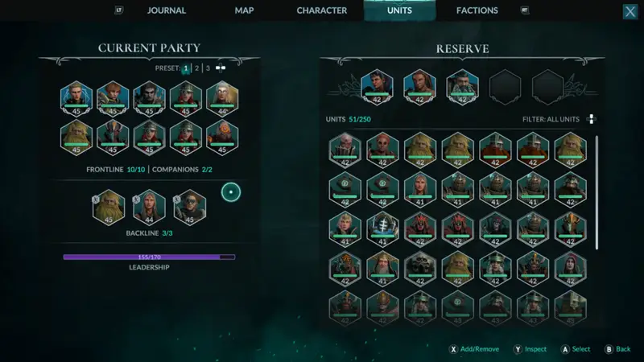Open the Filter: All Units selector
The width and height of the screenshot is (644, 362).
point(551,119)
